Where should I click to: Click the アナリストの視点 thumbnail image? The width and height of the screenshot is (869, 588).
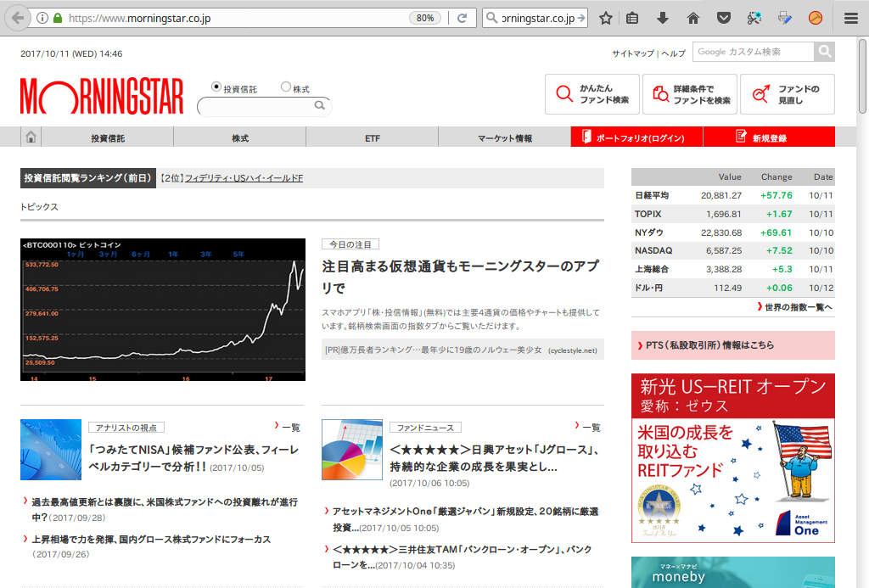tap(51, 450)
